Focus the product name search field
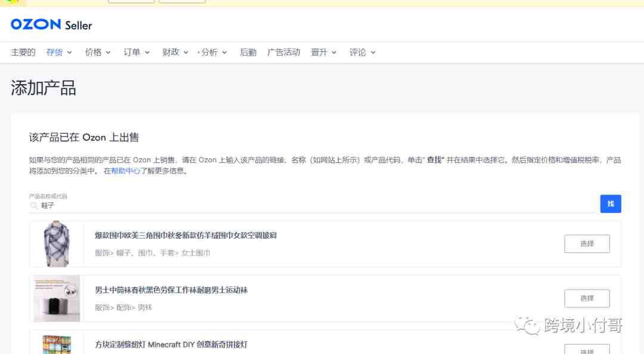 312,205
